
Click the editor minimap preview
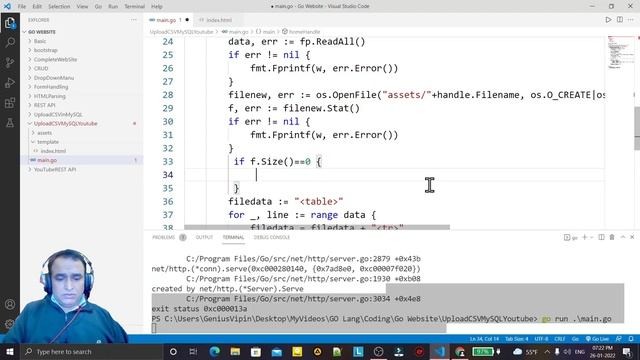(620, 52)
